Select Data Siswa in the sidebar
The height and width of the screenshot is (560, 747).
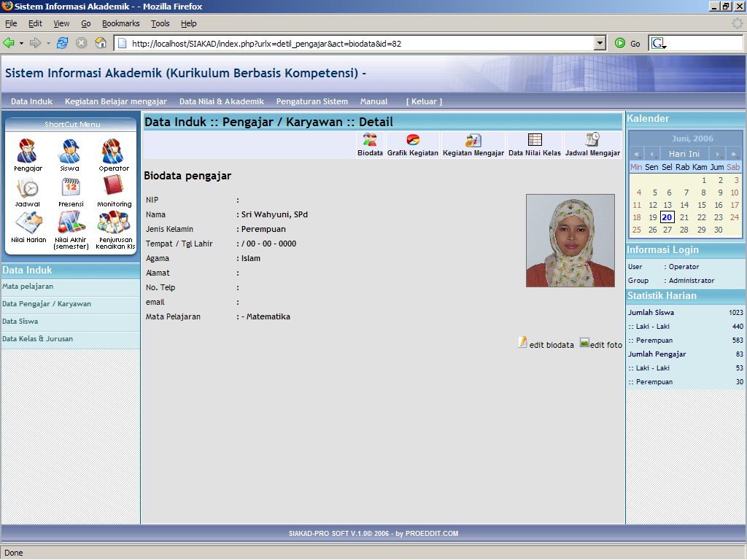pyautogui.click(x=20, y=321)
